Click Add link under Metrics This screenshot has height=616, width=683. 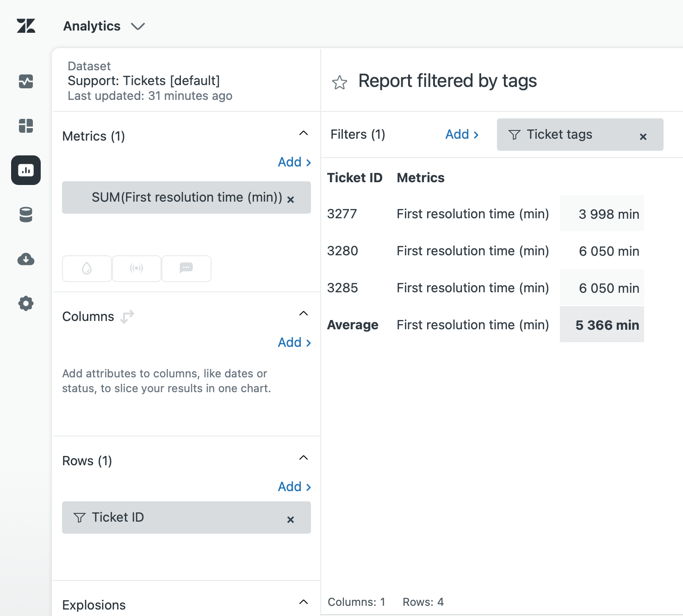(x=294, y=162)
